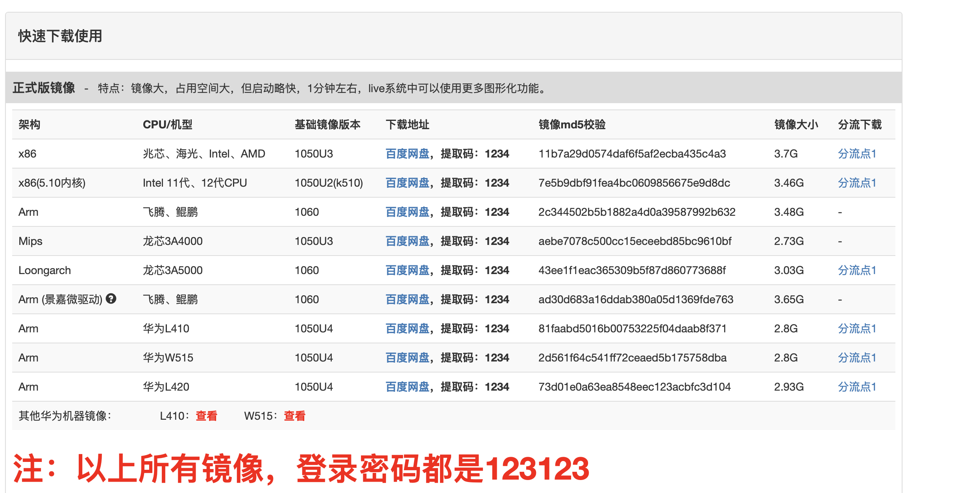Screen dimensions: 980x493
Task: Click 分流点1 for 华为L410 image
Action: [x=857, y=329]
